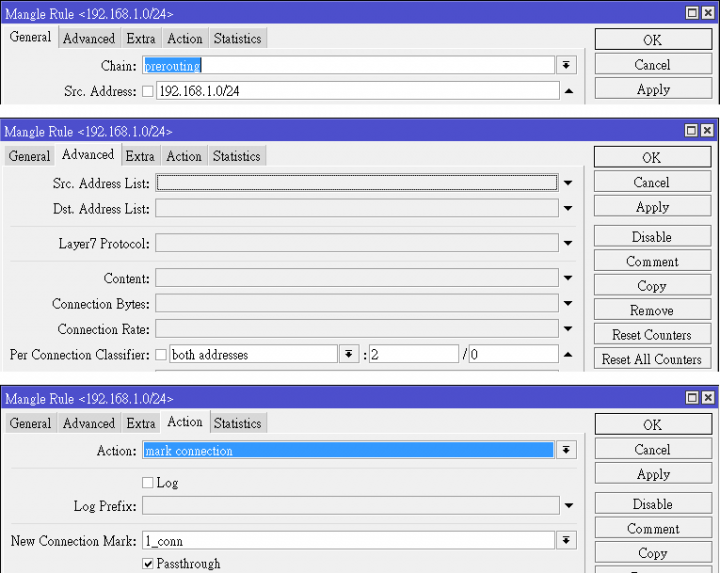Maximize the middle Mangle Rule window

[691, 130]
